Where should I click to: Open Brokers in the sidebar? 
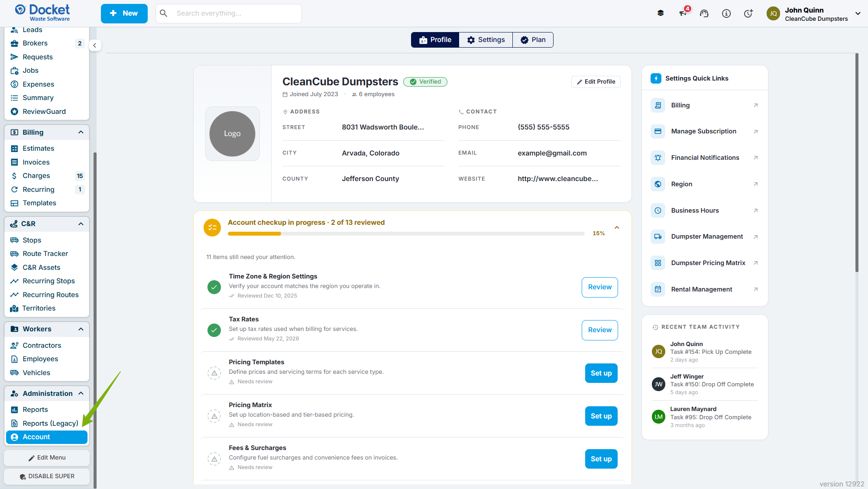47,43
